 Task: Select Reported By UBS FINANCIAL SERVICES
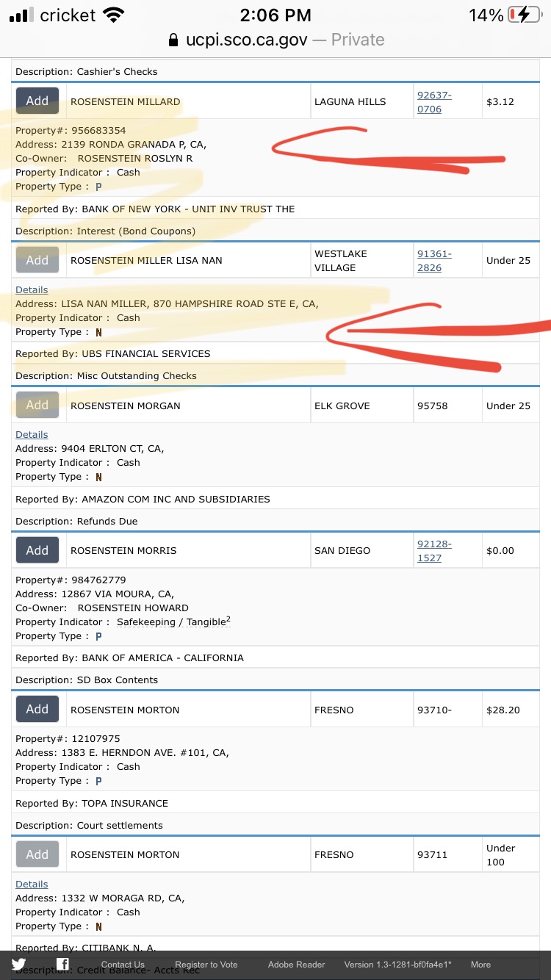(x=113, y=353)
